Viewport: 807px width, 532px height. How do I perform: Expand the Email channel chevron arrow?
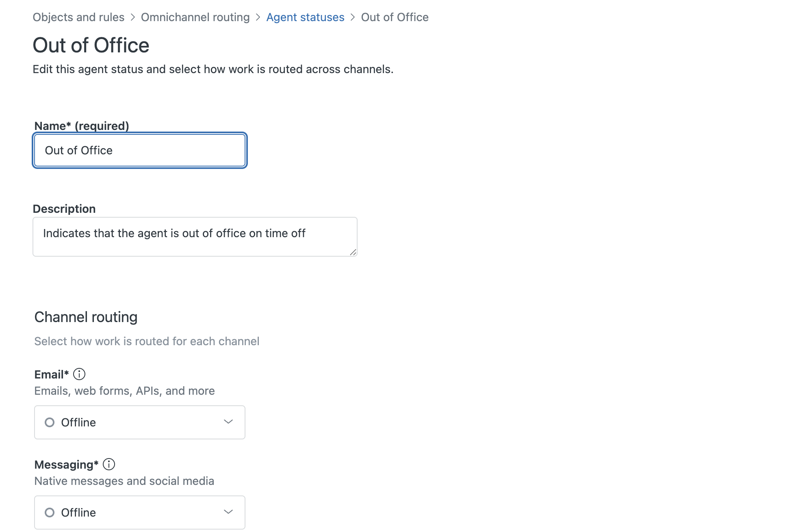click(228, 422)
